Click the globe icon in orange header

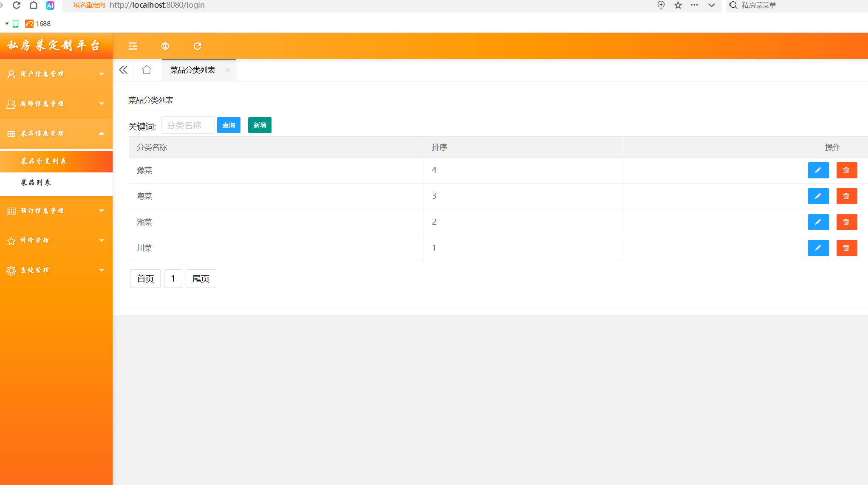tap(165, 46)
